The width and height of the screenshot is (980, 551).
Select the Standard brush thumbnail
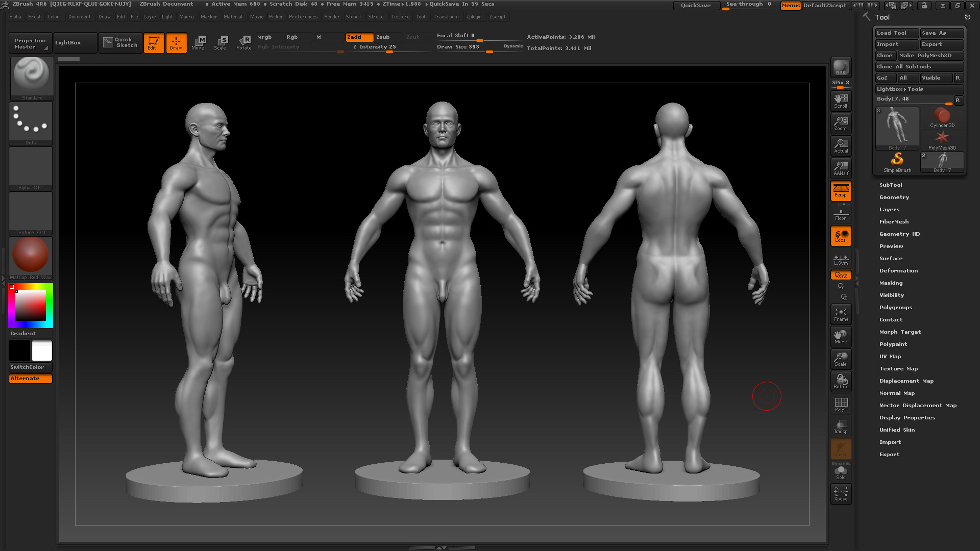click(32, 78)
